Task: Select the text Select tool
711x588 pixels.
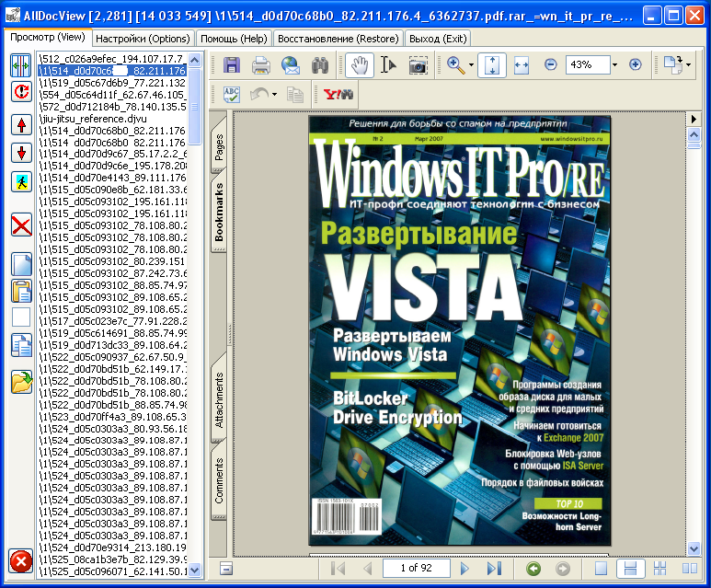Action: pos(388,65)
